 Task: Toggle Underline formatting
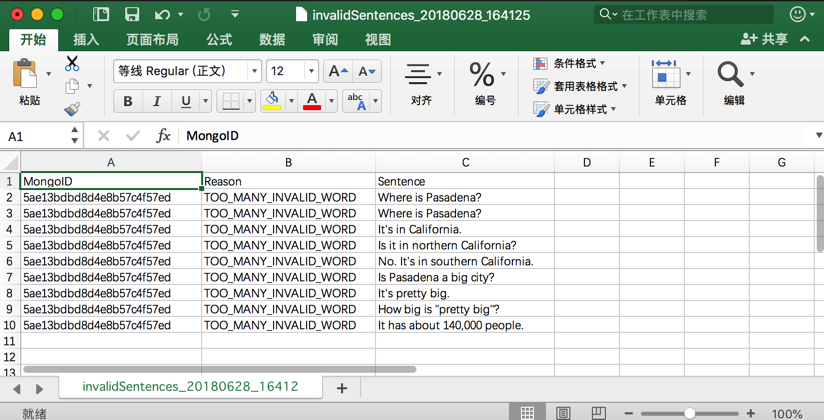point(186,101)
